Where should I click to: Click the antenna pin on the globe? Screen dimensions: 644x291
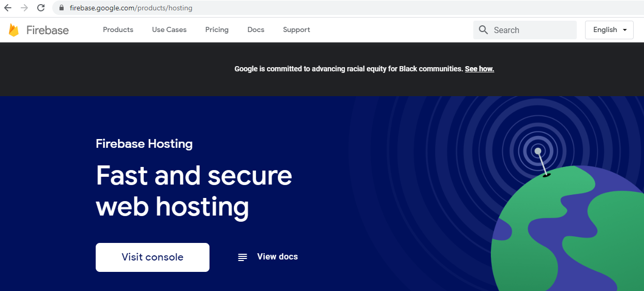(538, 151)
